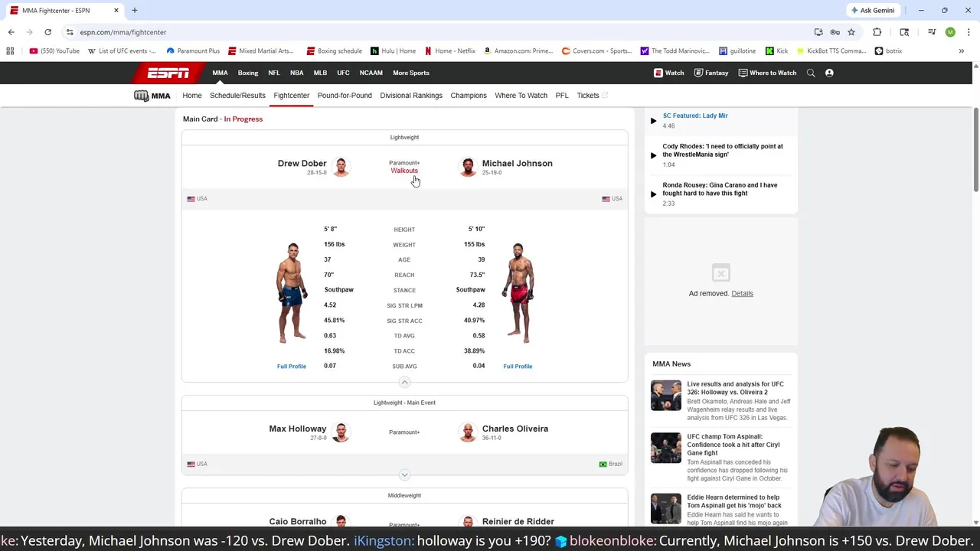
Task: Open a new browser tab
Action: pos(134,11)
